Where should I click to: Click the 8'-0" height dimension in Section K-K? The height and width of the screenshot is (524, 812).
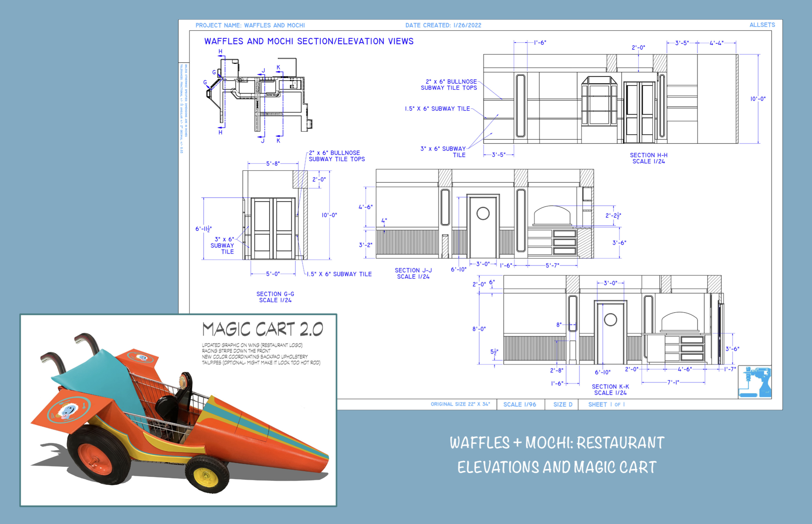point(479,329)
